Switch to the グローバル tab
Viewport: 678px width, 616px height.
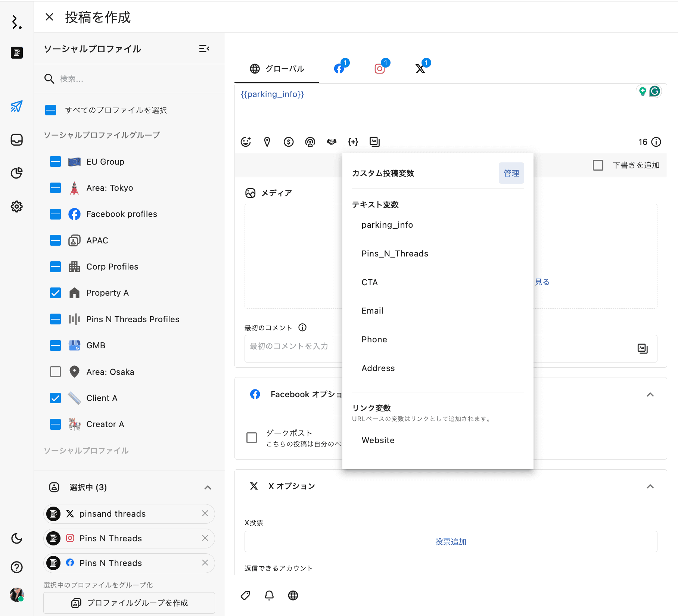(277, 69)
